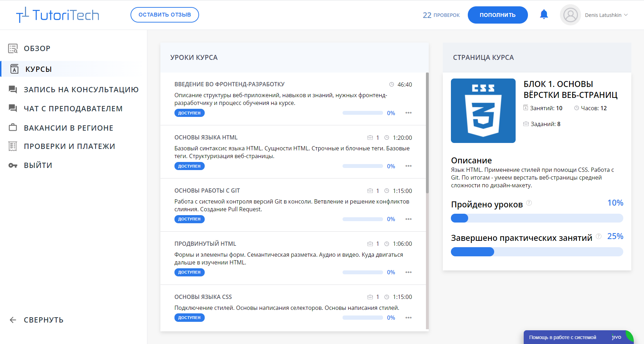This screenshot has width=644, height=344.
Task: Click the TutoriTech logo
Action: (x=58, y=15)
